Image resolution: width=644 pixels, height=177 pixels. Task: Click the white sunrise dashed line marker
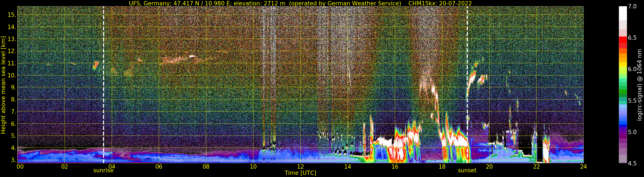pos(103,85)
